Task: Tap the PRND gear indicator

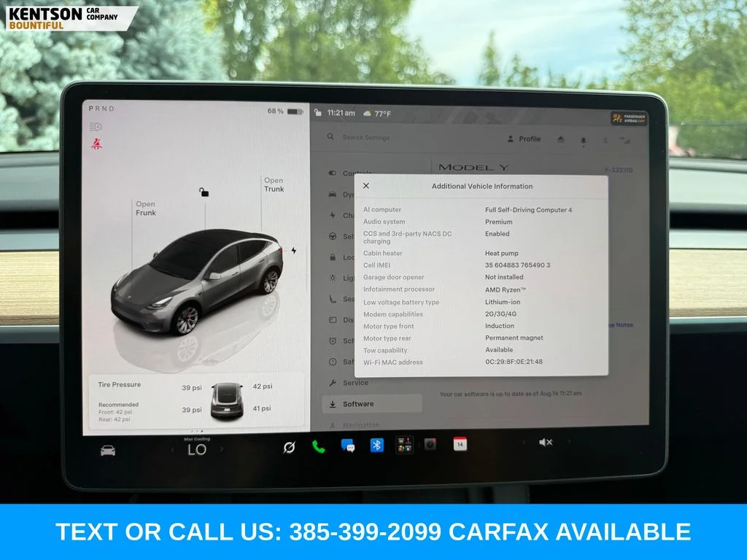Action: pos(101,109)
